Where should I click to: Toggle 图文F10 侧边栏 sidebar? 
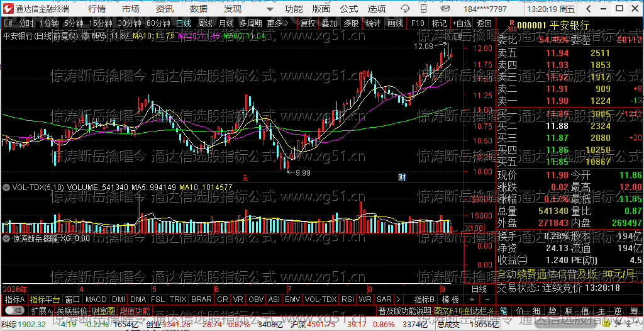tap(464, 310)
